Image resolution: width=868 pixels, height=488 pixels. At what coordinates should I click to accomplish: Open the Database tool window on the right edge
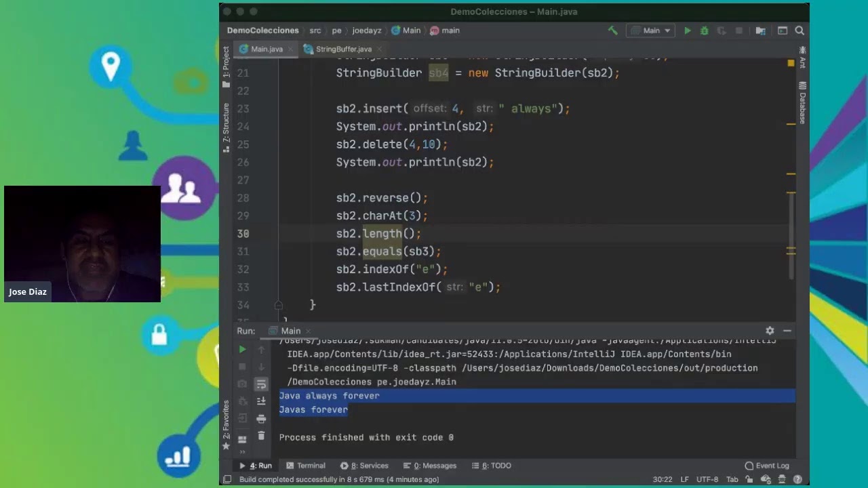point(802,103)
